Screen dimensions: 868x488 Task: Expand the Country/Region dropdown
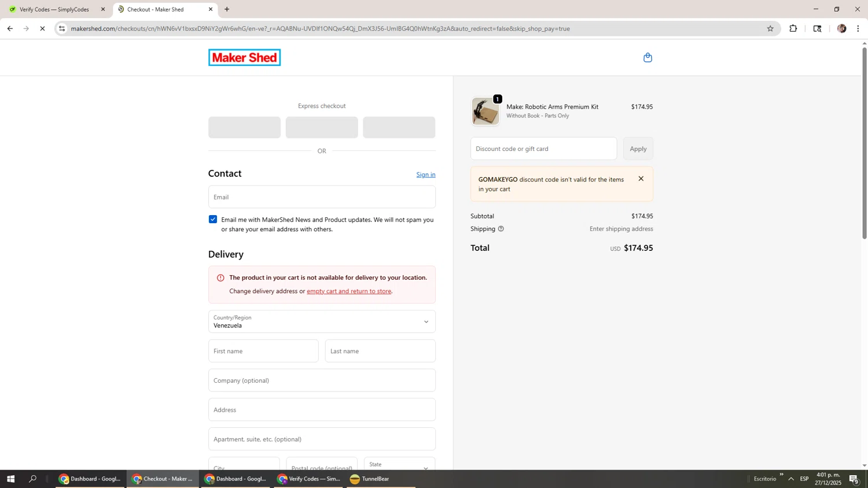click(x=322, y=321)
